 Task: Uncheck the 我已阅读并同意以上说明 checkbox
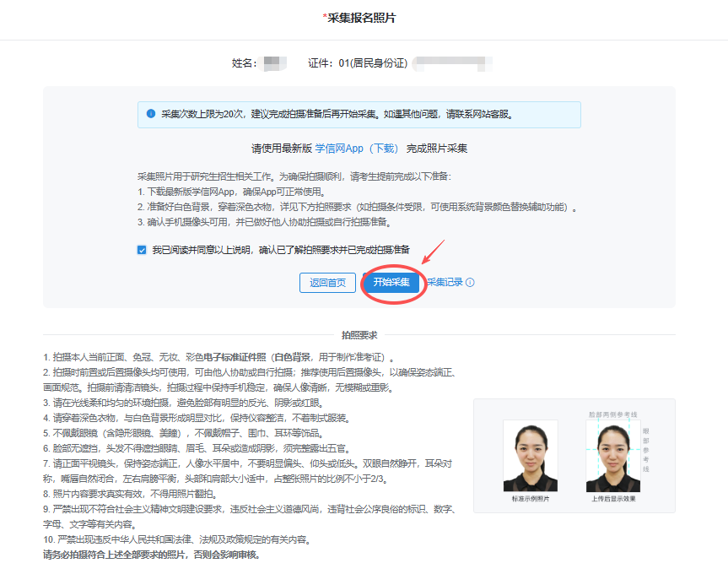pyautogui.click(x=142, y=251)
